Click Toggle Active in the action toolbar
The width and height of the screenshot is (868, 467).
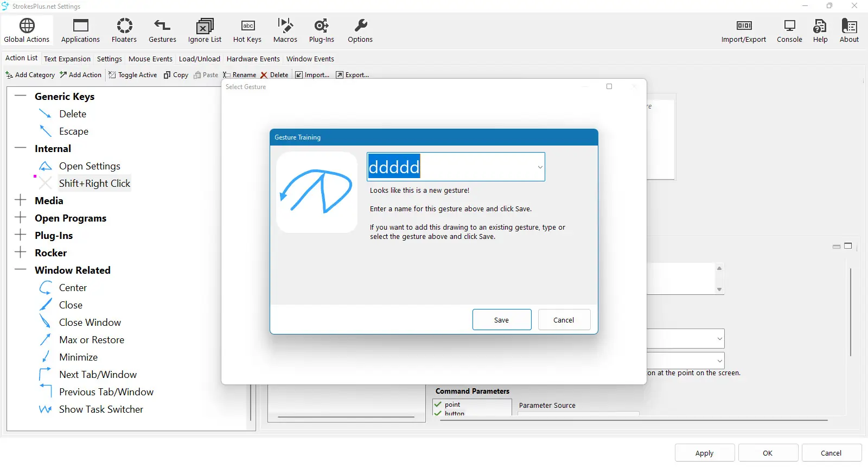[x=133, y=75]
